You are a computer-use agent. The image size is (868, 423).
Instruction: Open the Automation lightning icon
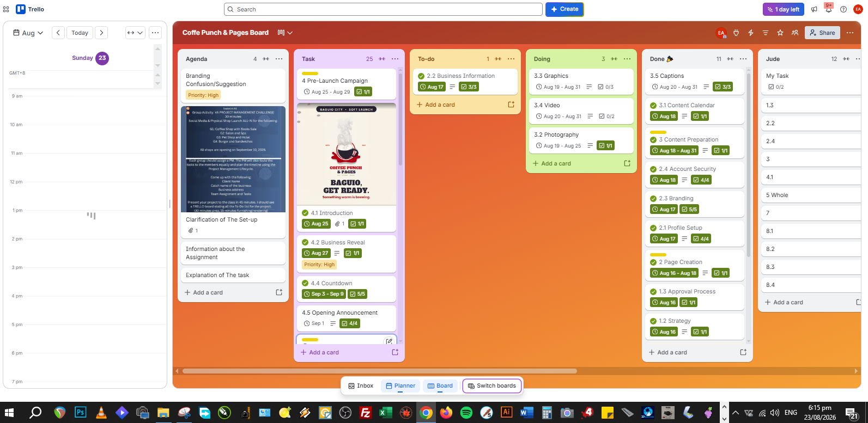point(751,33)
